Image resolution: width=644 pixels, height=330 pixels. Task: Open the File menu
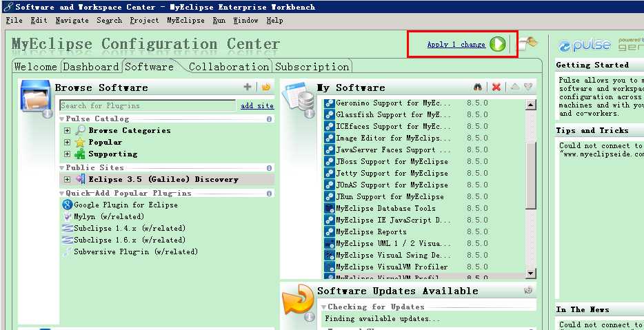pos(14,20)
